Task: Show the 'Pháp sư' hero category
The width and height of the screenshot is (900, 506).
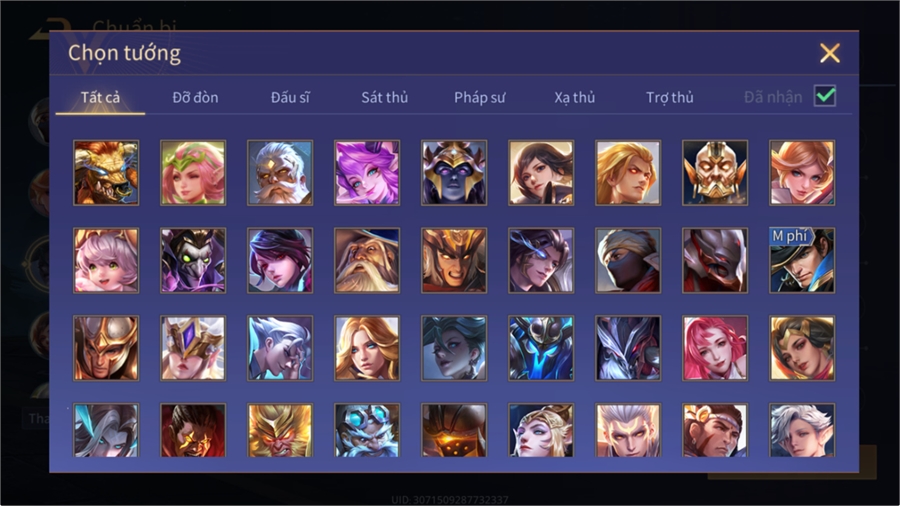Action: [480, 98]
